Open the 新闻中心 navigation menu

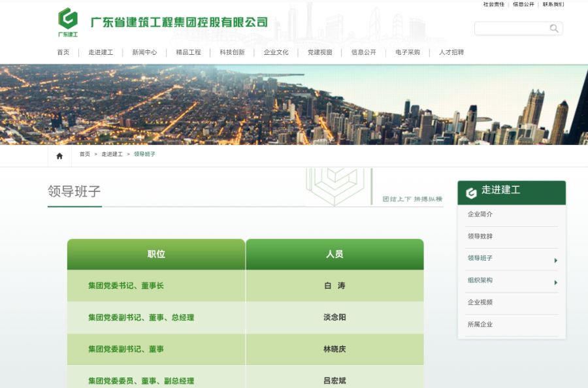pos(144,52)
